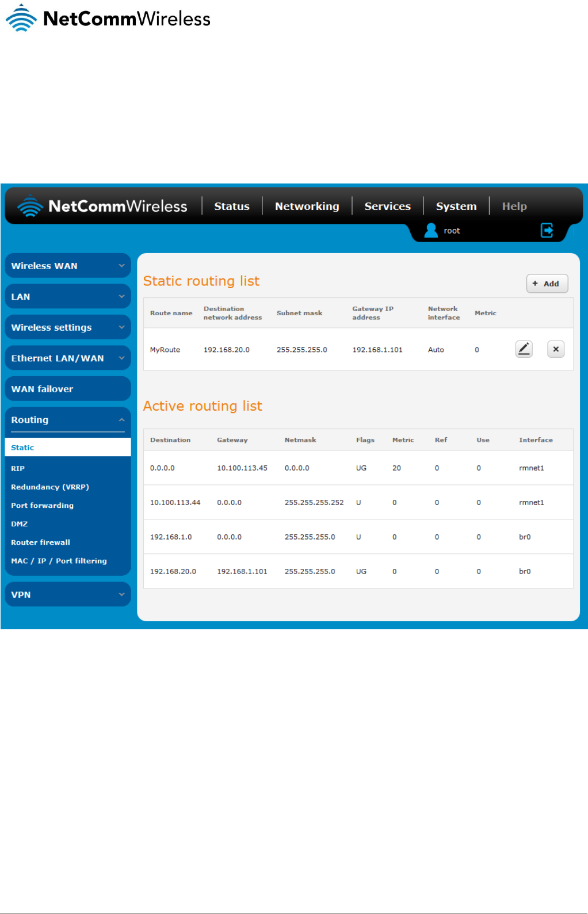Expand the Ethernet LAN/WAN section
588x914 pixels.
(x=68, y=358)
